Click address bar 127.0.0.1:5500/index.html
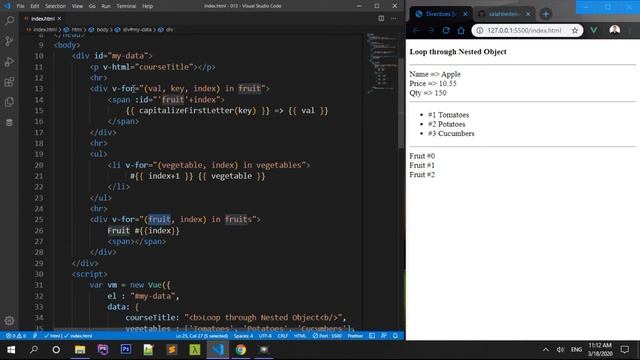 coord(527,30)
